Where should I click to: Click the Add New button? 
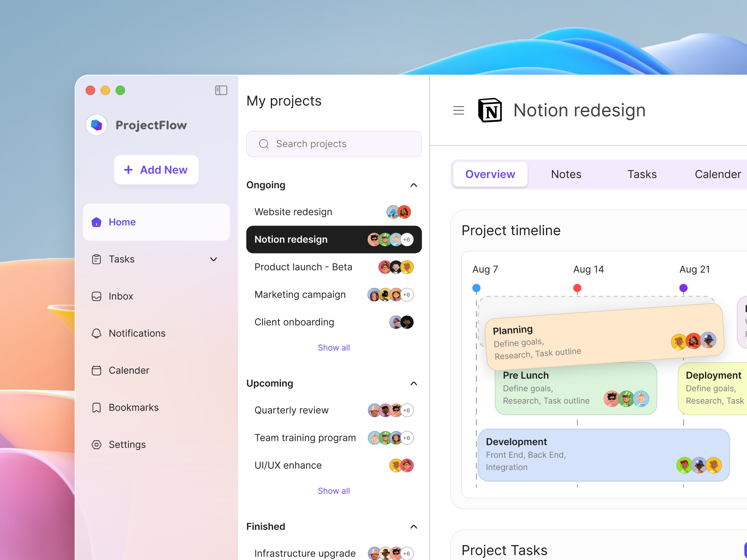(156, 170)
